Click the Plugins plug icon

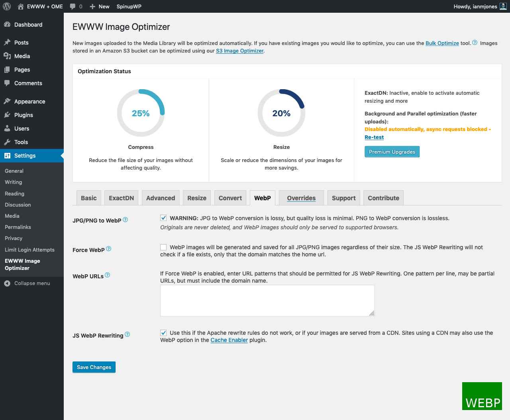7,115
